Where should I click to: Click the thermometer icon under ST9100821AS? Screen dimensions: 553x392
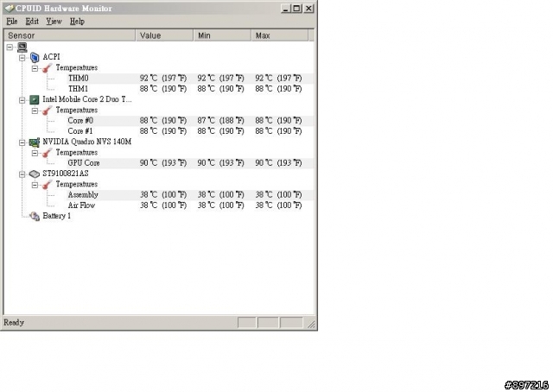(x=47, y=185)
